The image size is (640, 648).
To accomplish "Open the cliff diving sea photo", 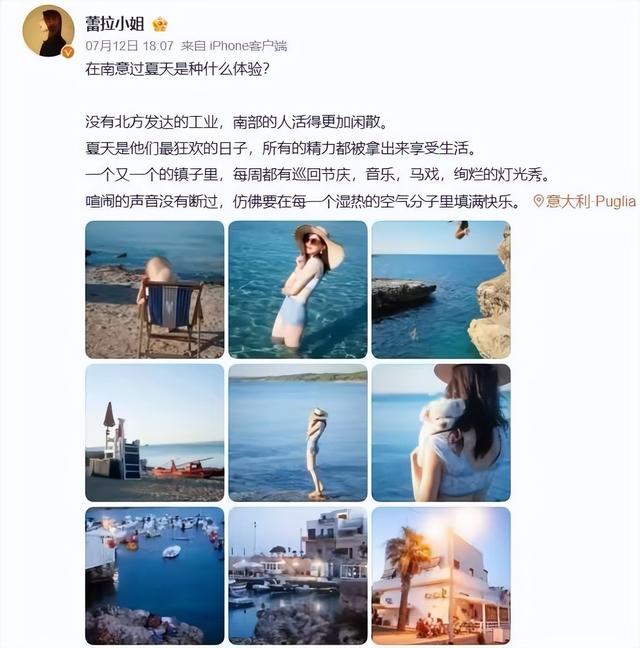I will 441,290.
